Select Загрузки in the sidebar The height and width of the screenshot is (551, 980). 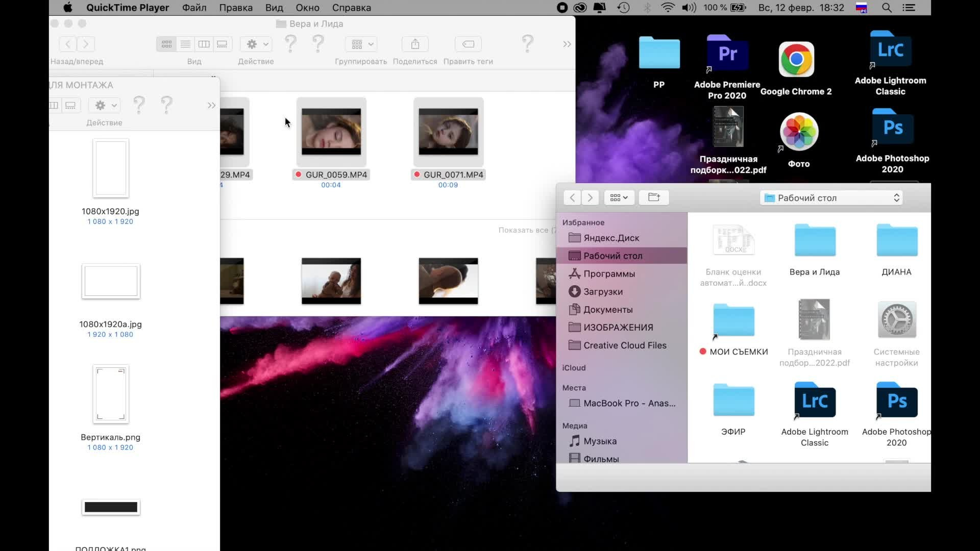click(x=603, y=292)
